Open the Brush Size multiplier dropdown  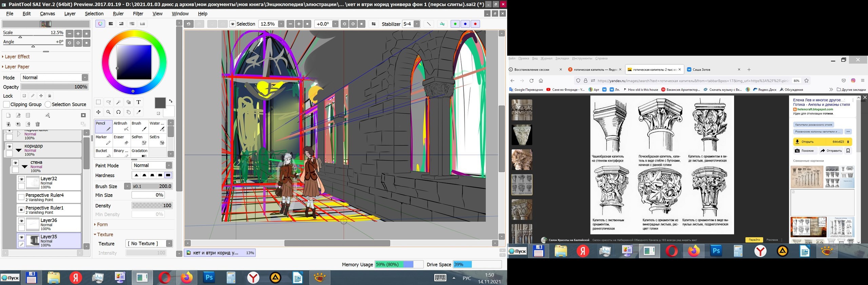click(x=127, y=186)
